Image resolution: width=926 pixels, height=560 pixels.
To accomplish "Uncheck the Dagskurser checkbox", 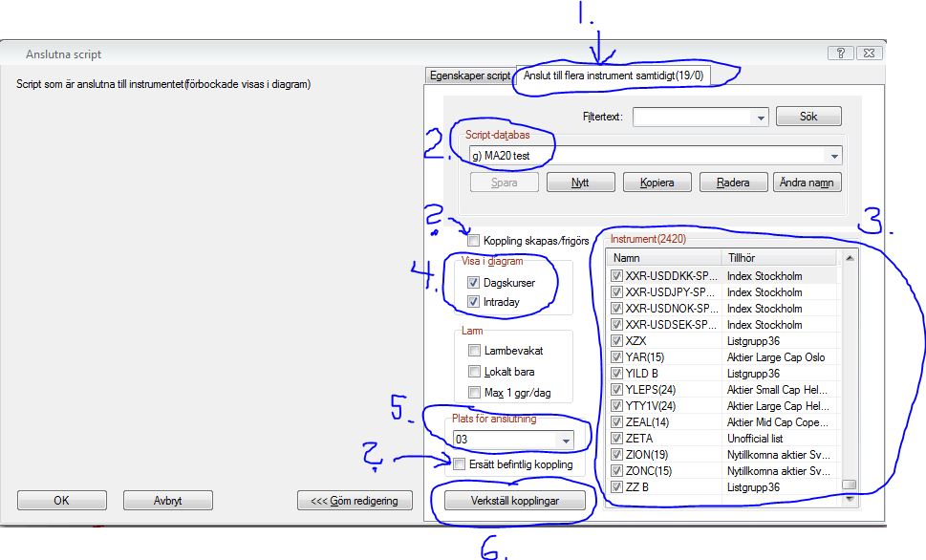I will (x=474, y=283).
